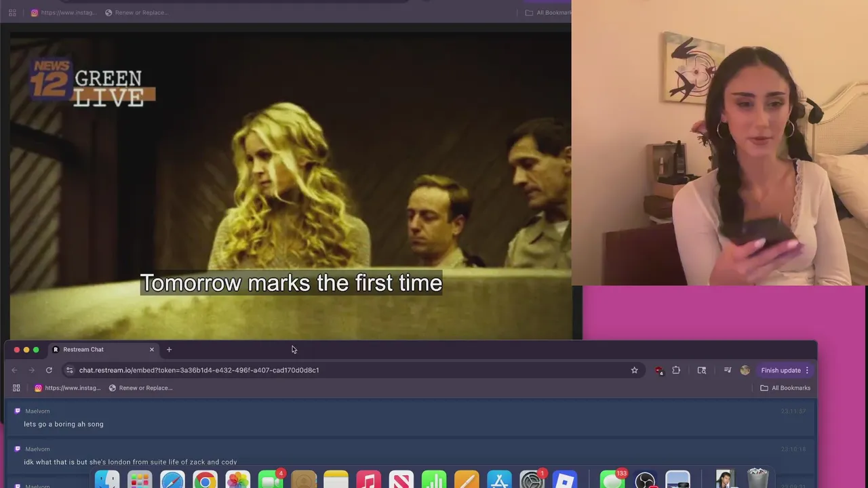Viewport: 868px width, 488px height.
Task: Open Renew or Replace in background window
Action: [136, 12]
